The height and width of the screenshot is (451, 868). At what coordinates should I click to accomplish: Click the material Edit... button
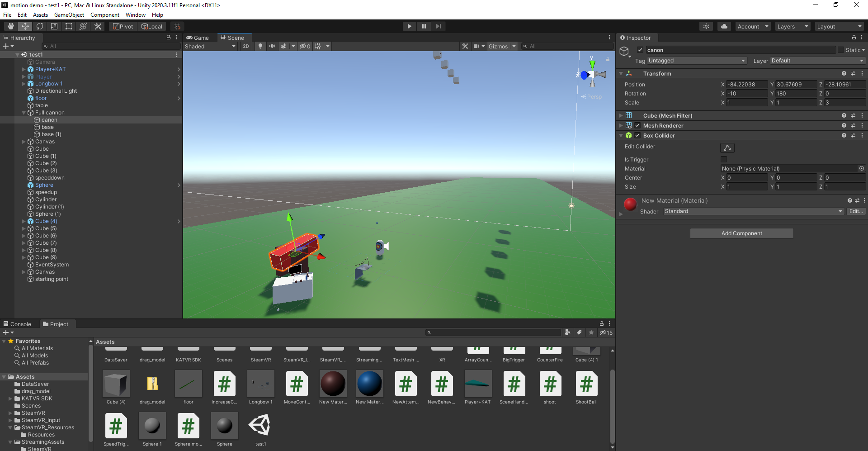[855, 211]
